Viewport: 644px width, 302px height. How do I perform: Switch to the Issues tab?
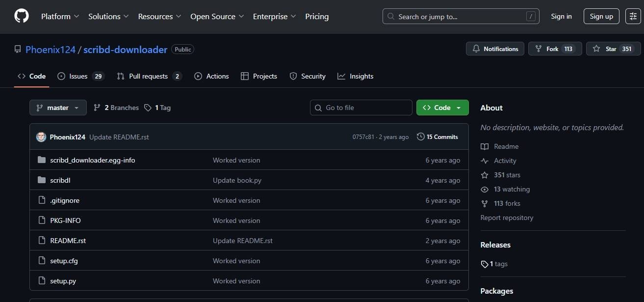[81, 76]
